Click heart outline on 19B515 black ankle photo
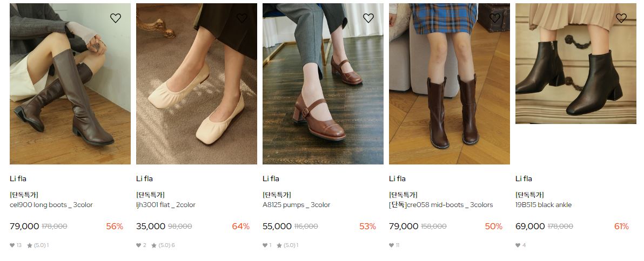 [x=621, y=18]
